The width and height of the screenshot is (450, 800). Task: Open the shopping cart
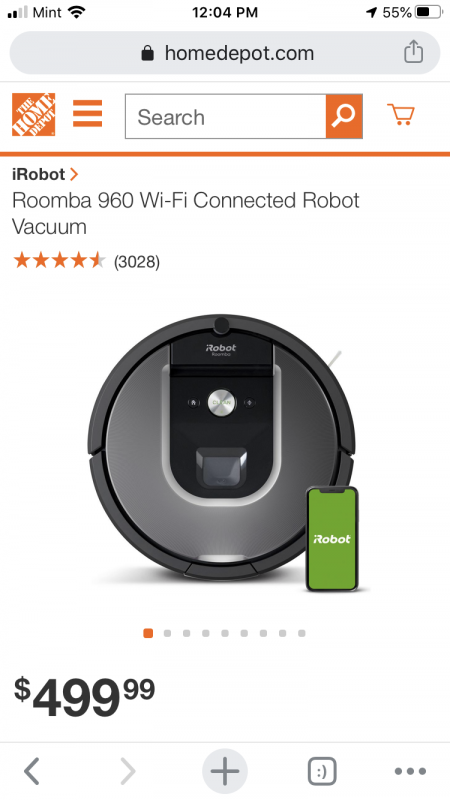click(x=401, y=114)
